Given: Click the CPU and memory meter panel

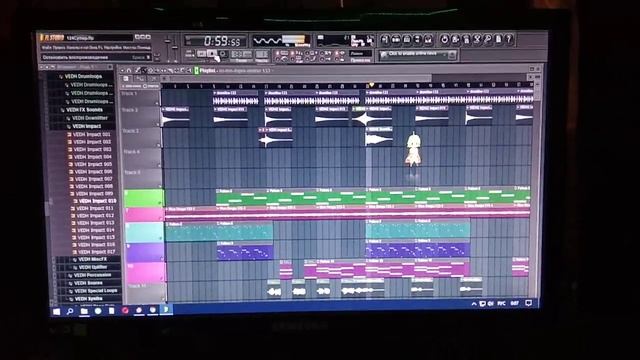Looking at the screenshot, I should click(x=345, y=41).
